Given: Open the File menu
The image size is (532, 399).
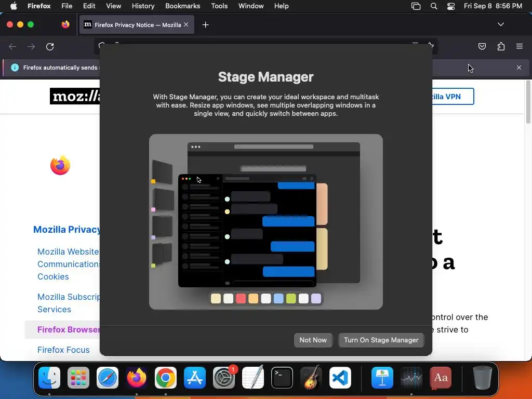Looking at the screenshot, I should [67, 6].
